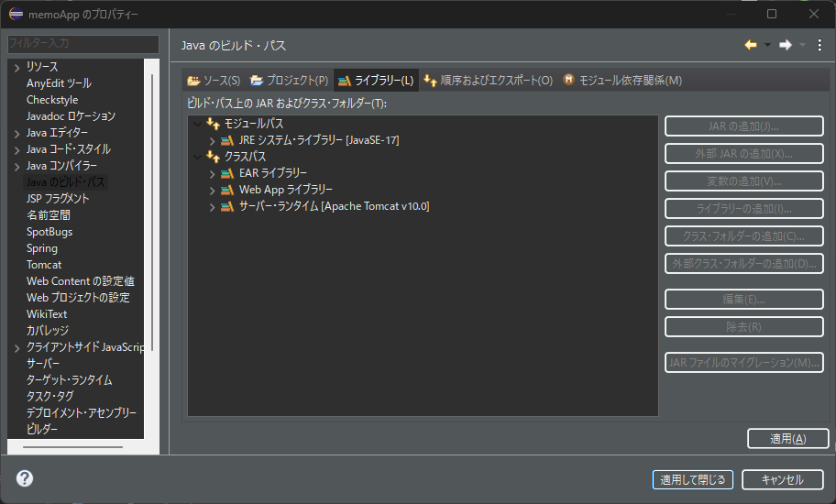Click the JAR の追加(J)... button
This screenshot has width=836, height=504.
coord(743,126)
